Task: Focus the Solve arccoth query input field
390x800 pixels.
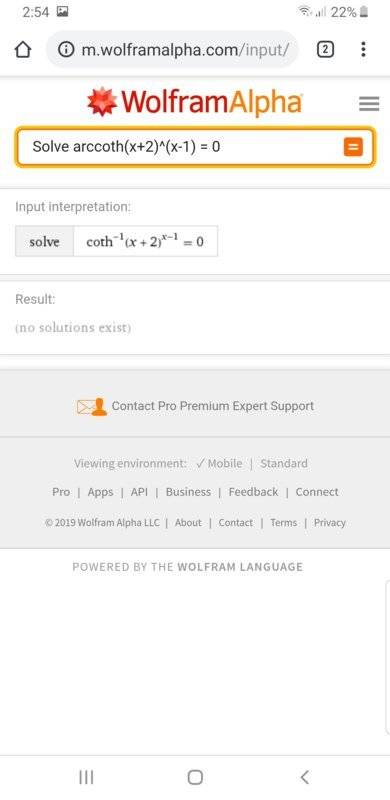Action: pyautogui.click(x=195, y=147)
